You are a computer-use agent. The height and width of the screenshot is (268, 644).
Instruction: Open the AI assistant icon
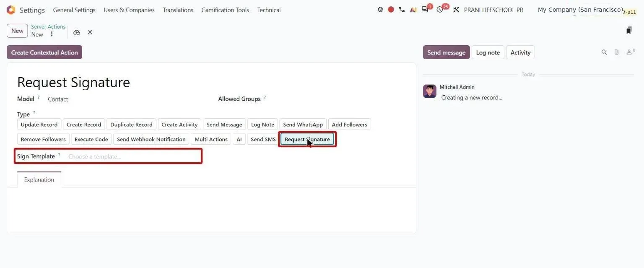click(x=413, y=10)
